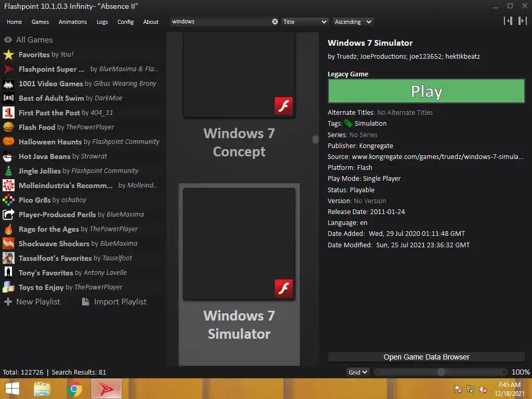Click the 'Total: 122726' status text

tap(23, 373)
